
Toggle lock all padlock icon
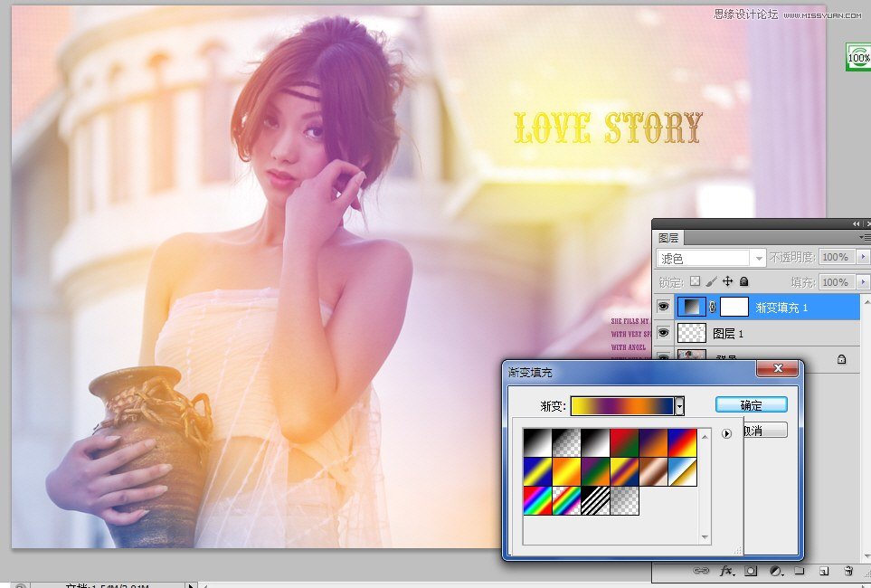(743, 281)
